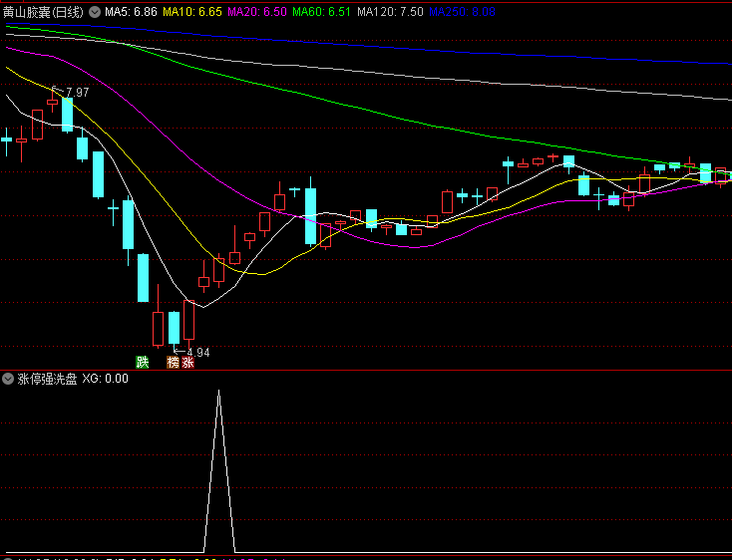
Task: Open dropdown next to 黄山胶囊(日线) title
Action: pos(95,12)
